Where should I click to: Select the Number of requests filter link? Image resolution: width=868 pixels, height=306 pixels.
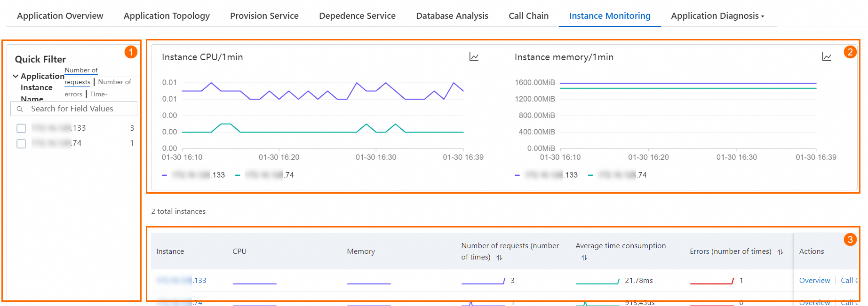pyautogui.click(x=81, y=76)
